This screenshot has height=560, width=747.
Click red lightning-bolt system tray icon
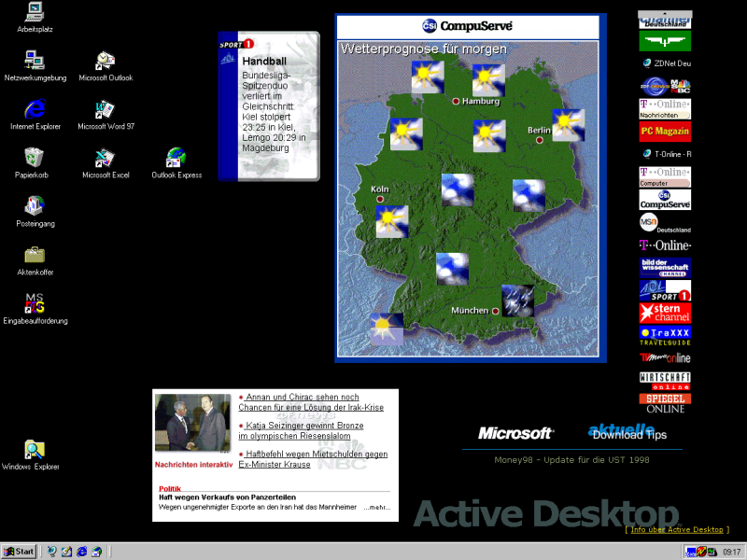pyautogui.click(x=701, y=552)
